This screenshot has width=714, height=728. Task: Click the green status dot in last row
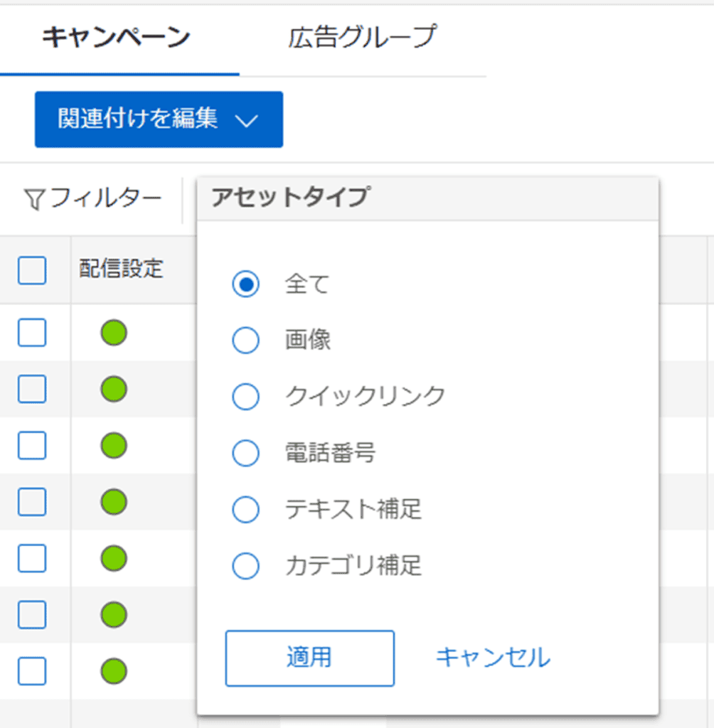click(x=114, y=671)
